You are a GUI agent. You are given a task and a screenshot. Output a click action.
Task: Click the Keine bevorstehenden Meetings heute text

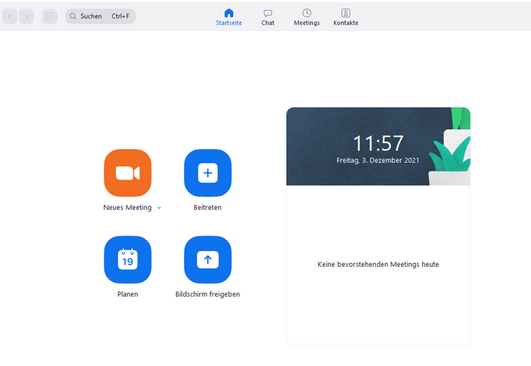click(x=378, y=264)
